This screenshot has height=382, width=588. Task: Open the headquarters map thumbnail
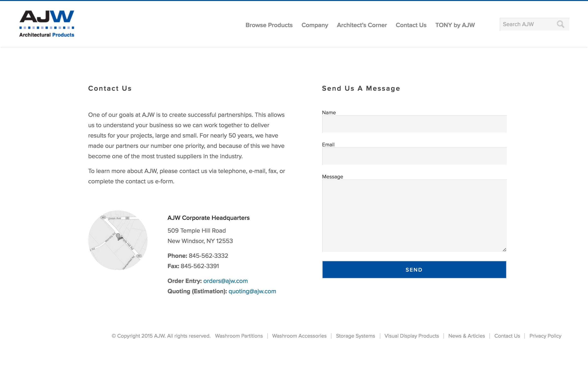point(118,240)
